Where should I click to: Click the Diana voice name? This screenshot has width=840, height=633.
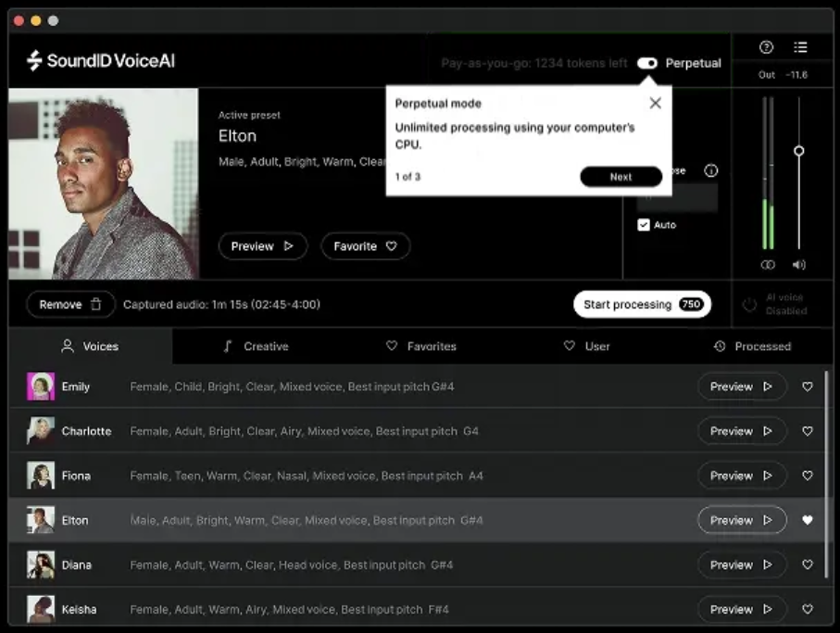click(x=77, y=565)
